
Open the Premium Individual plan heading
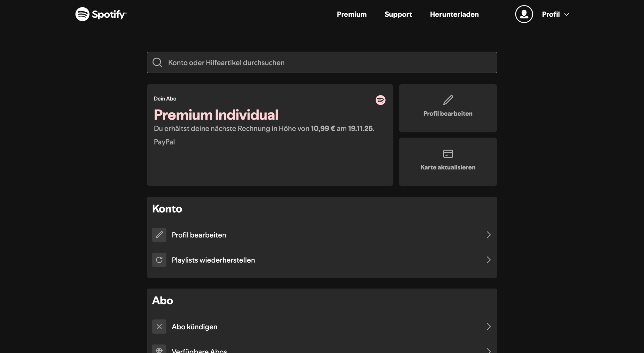[x=216, y=115]
